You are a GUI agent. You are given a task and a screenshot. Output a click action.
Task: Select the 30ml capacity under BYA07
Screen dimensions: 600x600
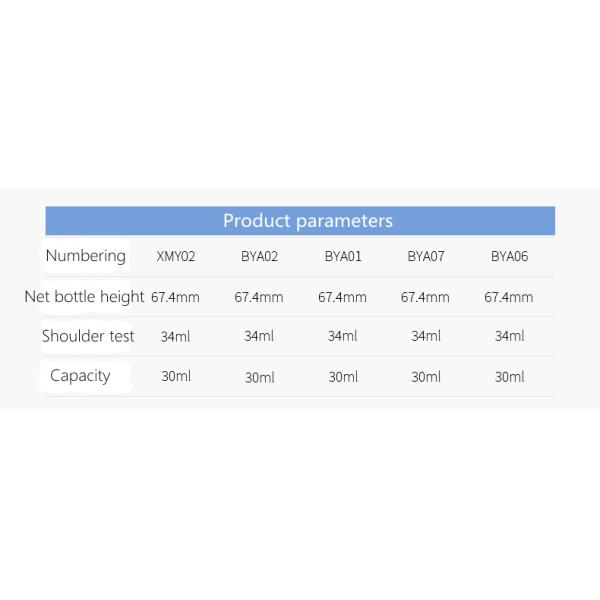click(x=426, y=377)
